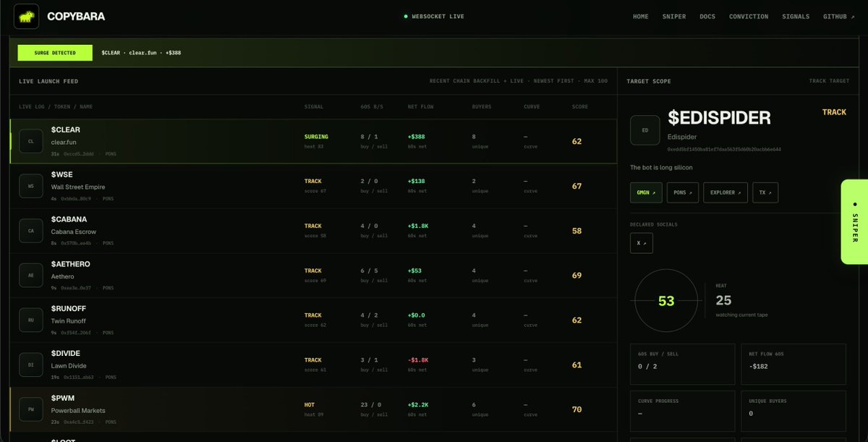Click the SIGNAL column header
Image resolution: width=868 pixels, height=442 pixels.
314,107
